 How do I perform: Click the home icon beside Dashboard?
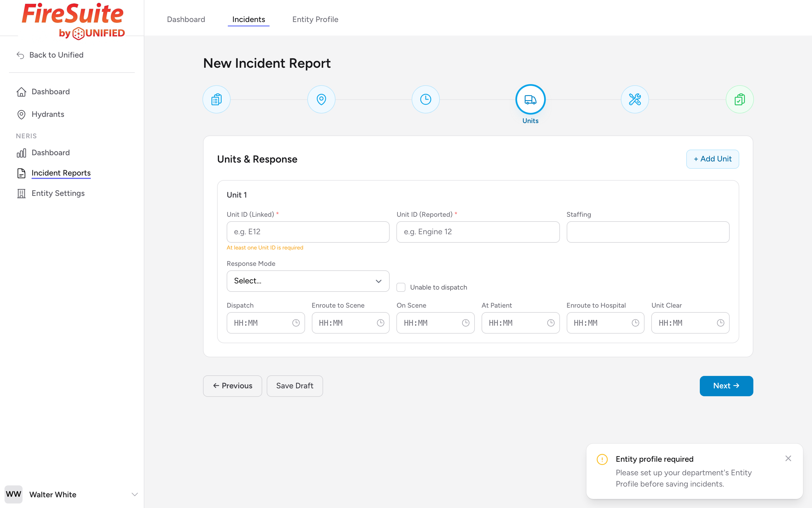pyautogui.click(x=21, y=92)
